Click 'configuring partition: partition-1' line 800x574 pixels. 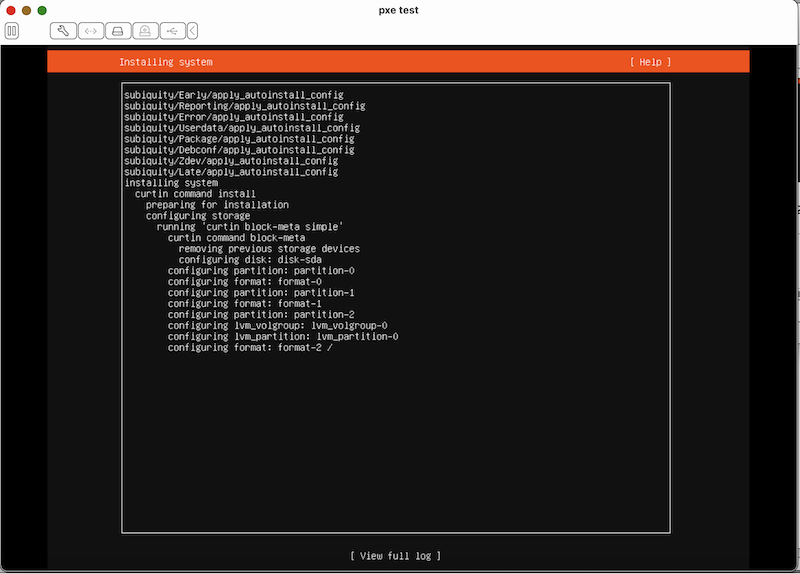261,292
